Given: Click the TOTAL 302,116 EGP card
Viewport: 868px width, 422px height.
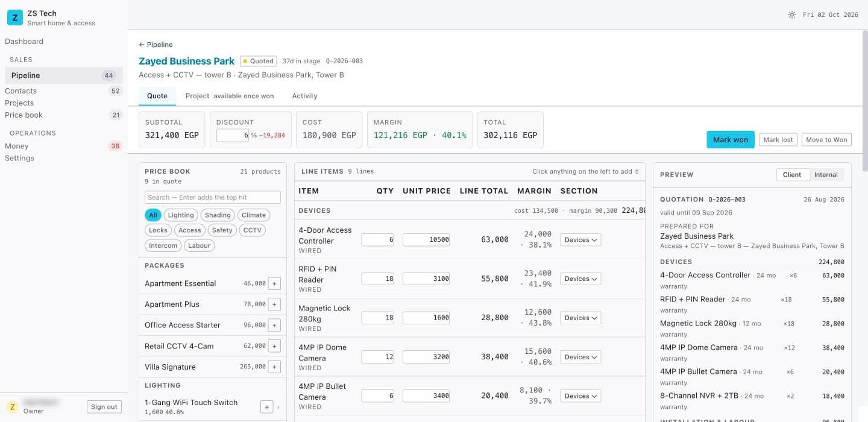Looking at the screenshot, I should point(510,130).
